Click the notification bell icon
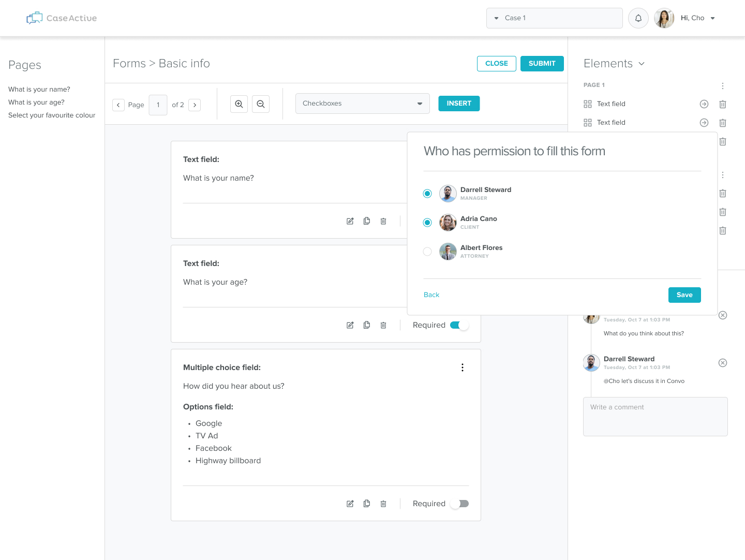Screen dimensions: 745x560 coord(638,18)
